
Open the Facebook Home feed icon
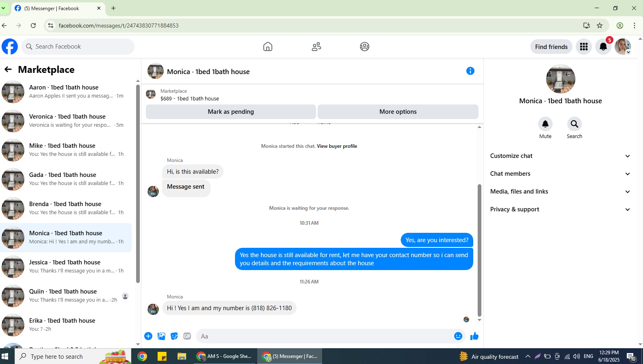pyautogui.click(x=268, y=47)
